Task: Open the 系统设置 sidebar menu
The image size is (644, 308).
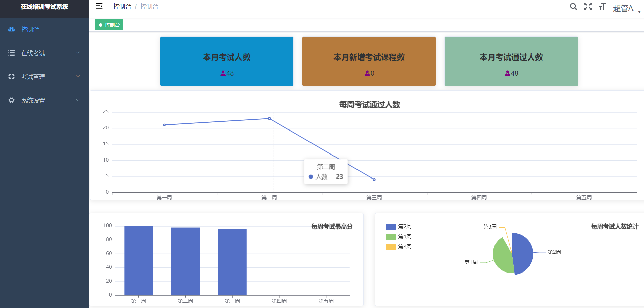Action: click(x=44, y=100)
